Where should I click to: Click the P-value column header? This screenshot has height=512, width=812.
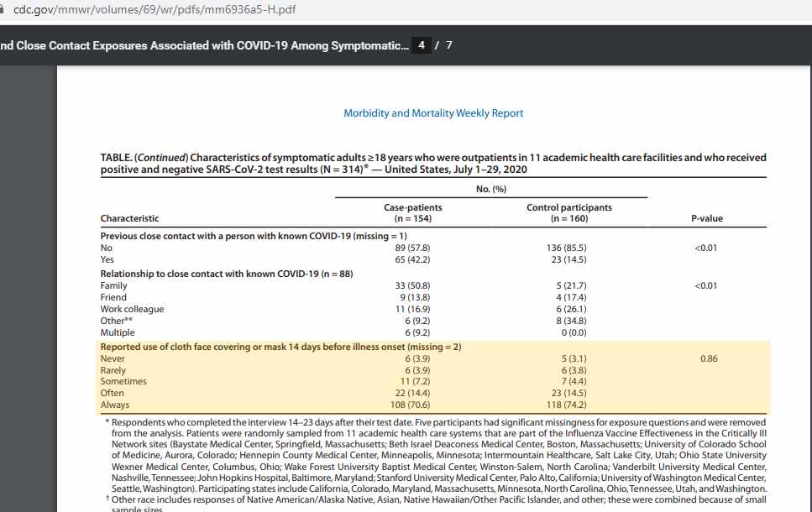coord(706,219)
